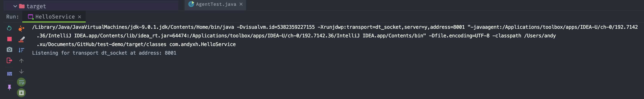This screenshot has height=99, width=644.
Task: Open the AgentTest.java editor tab
Action: (x=216, y=4)
